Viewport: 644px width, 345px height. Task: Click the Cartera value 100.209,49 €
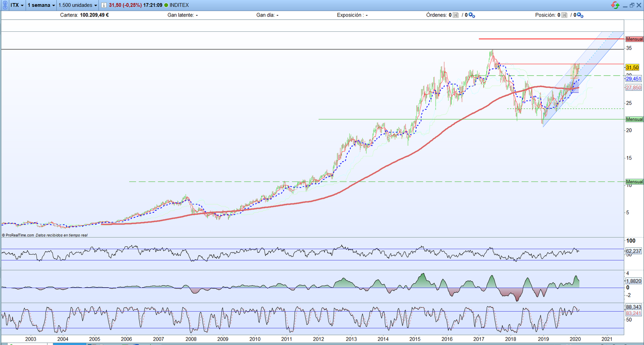point(94,15)
